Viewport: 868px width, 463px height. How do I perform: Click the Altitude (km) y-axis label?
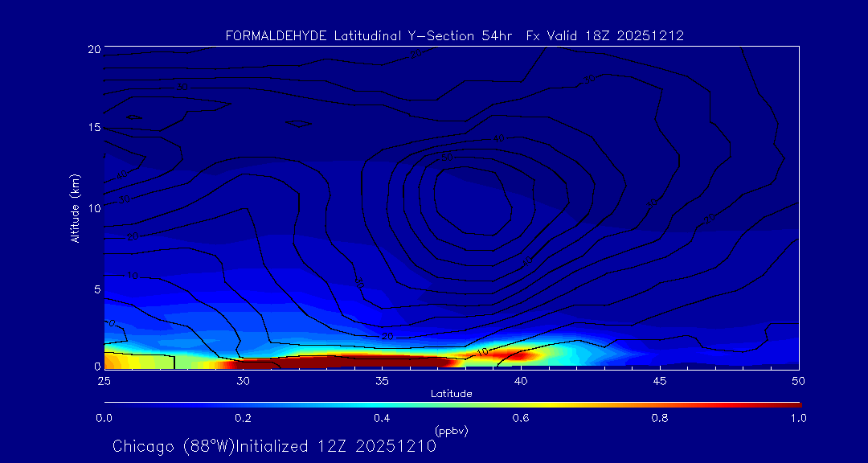(76, 208)
